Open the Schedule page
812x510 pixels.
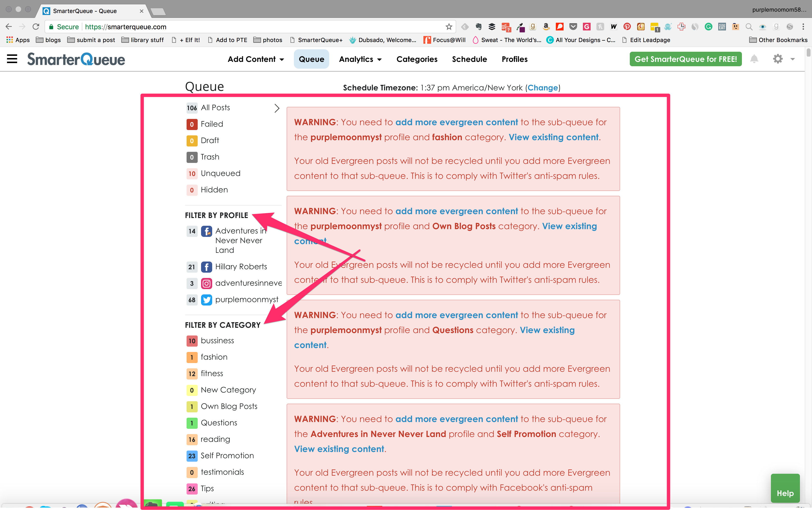pyautogui.click(x=469, y=59)
